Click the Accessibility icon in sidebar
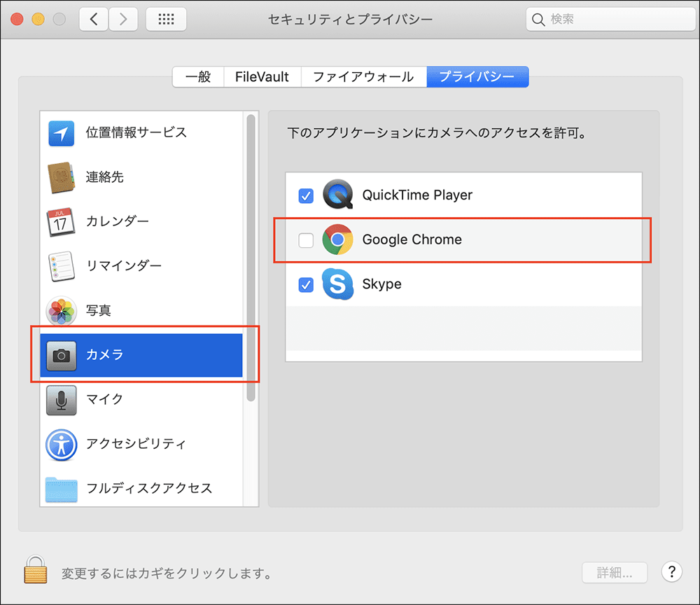Screen dimensions: 700x605 click(61, 445)
